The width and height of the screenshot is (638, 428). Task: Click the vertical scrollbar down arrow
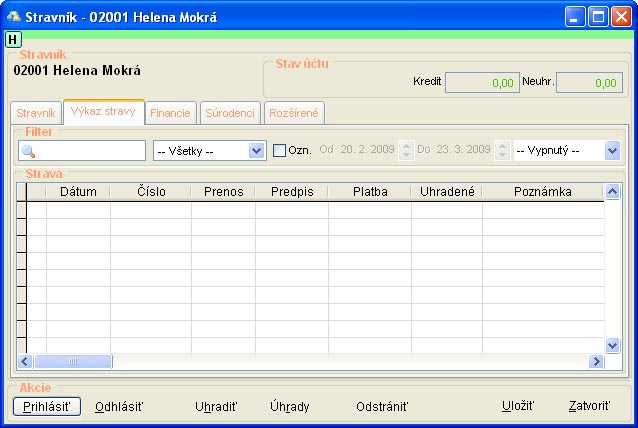coord(612,345)
